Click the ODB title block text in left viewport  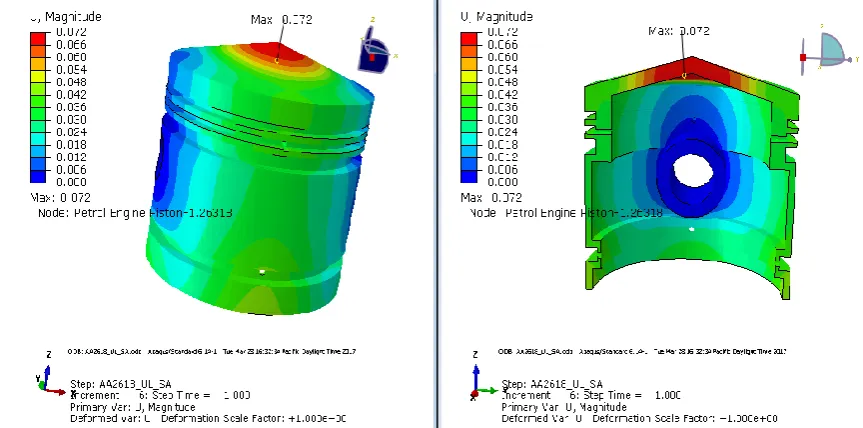pos(212,351)
